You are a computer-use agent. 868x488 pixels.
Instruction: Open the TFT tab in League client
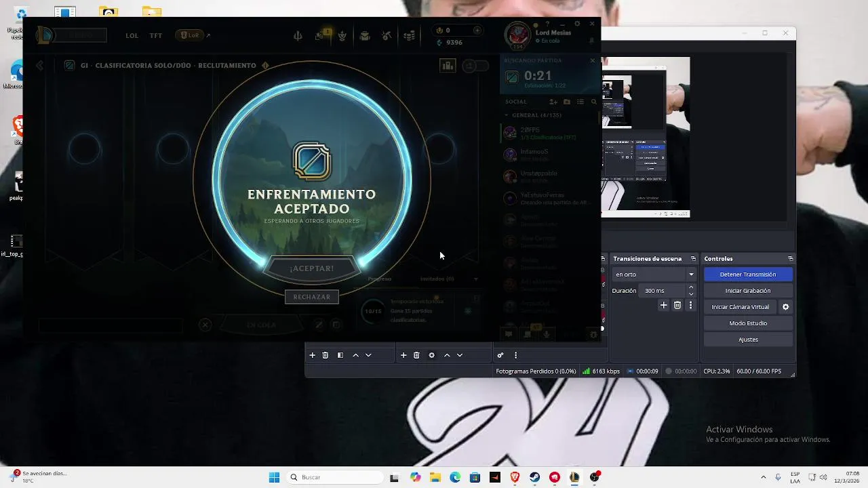pos(156,35)
